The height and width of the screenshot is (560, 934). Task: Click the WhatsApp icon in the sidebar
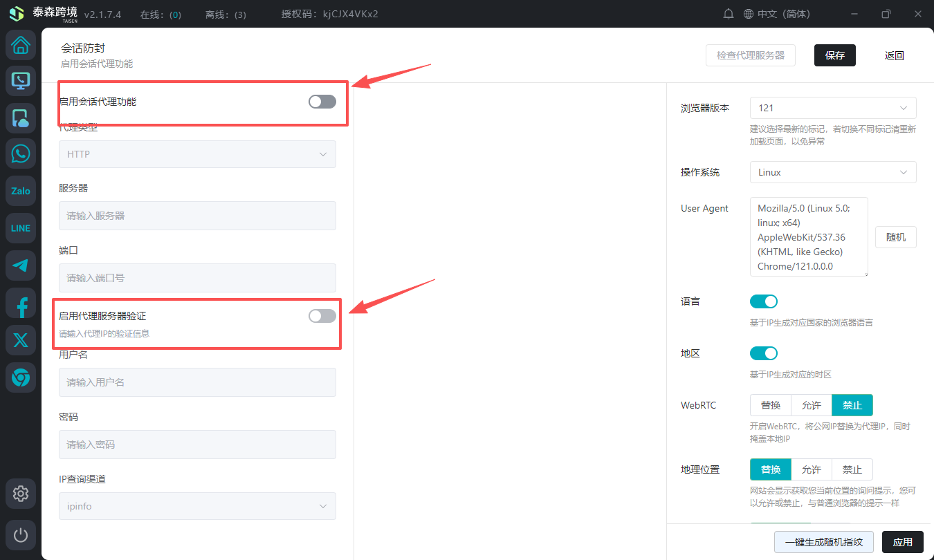coord(21,153)
